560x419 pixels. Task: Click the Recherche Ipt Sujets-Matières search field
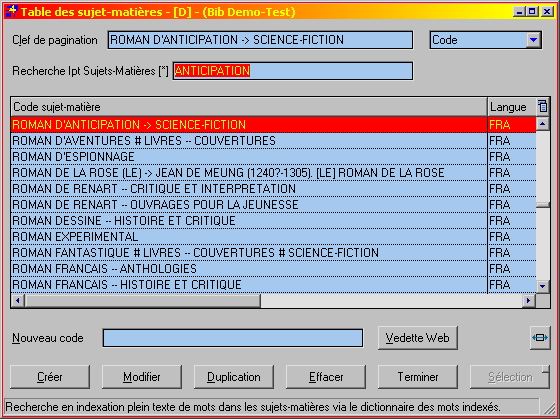[293, 71]
